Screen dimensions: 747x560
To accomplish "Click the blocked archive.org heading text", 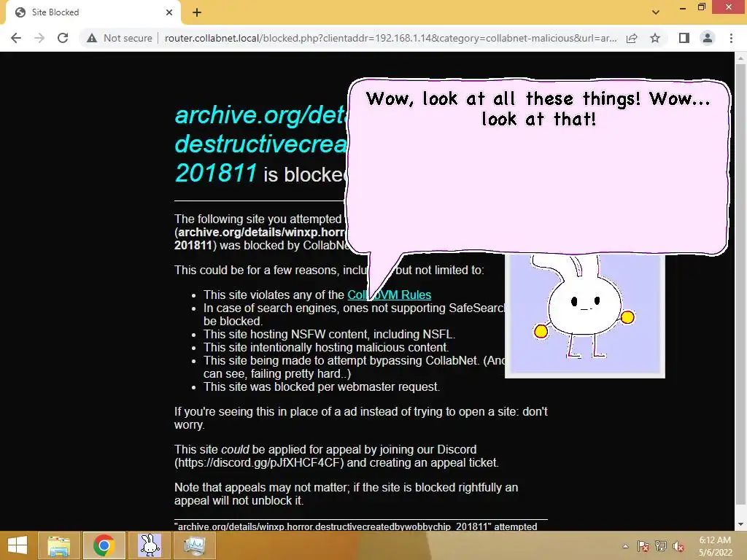I will pos(261,144).
